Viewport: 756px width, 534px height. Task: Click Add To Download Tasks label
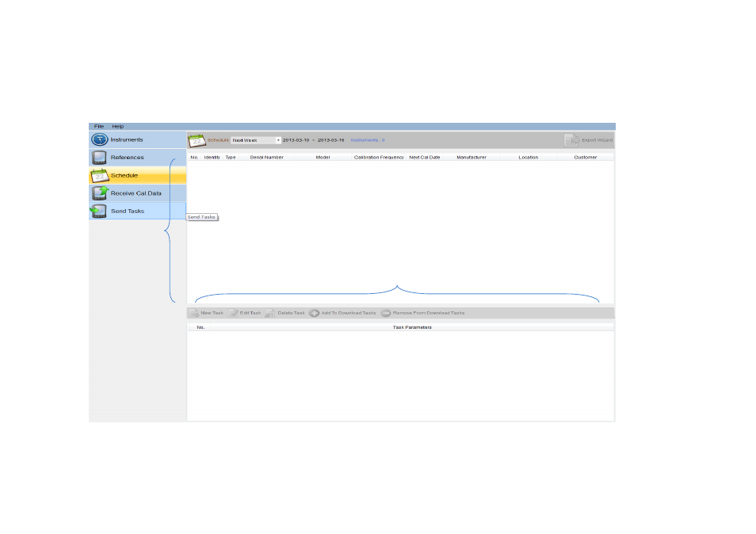point(349,313)
